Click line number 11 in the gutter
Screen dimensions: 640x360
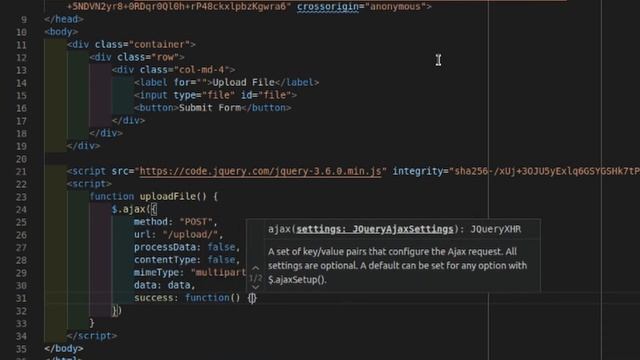22,45
